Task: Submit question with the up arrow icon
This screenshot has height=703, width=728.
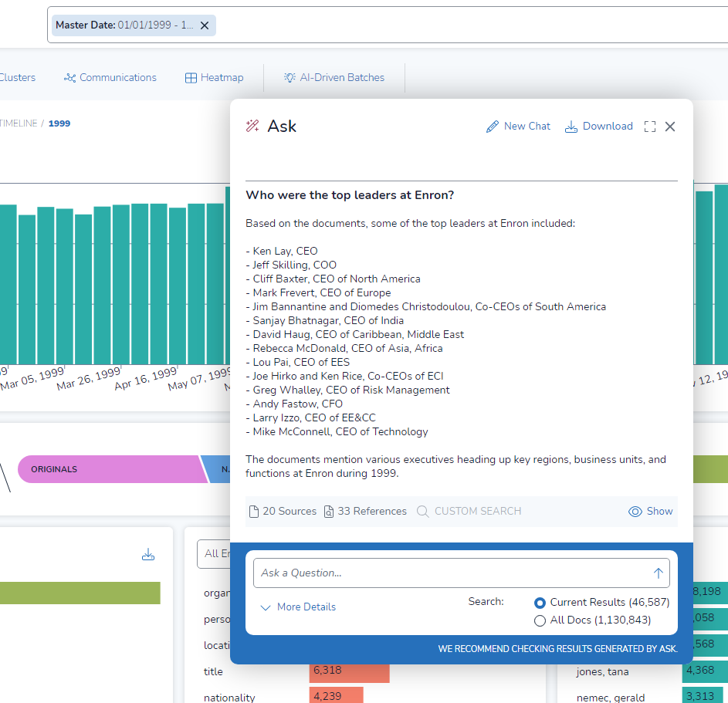Action: pos(658,573)
